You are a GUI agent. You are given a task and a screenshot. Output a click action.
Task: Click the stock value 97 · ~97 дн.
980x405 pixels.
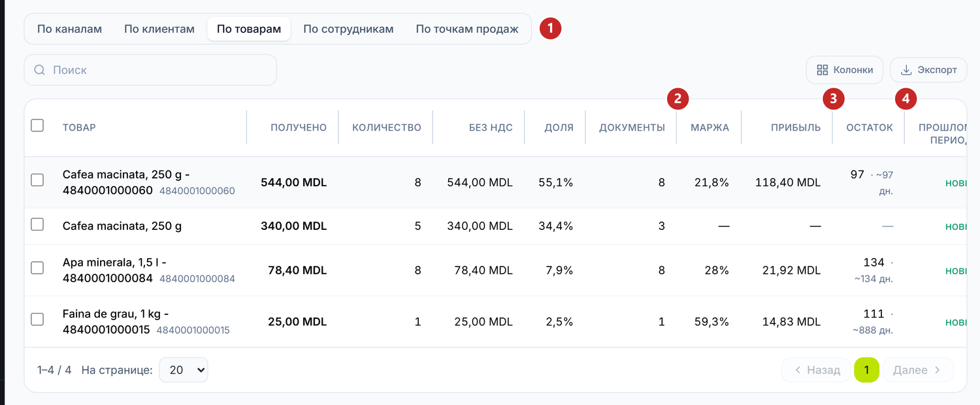coord(872,182)
